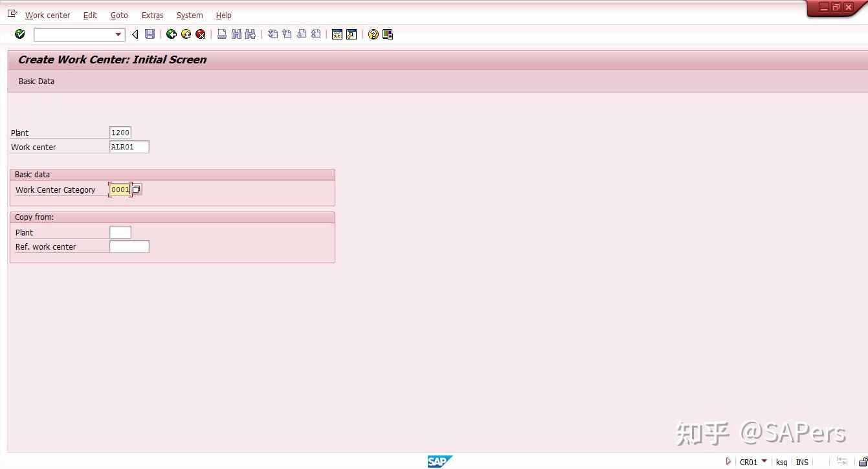Select the Print icon
The height and width of the screenshot is (469, 868).
tap(222, 34)
